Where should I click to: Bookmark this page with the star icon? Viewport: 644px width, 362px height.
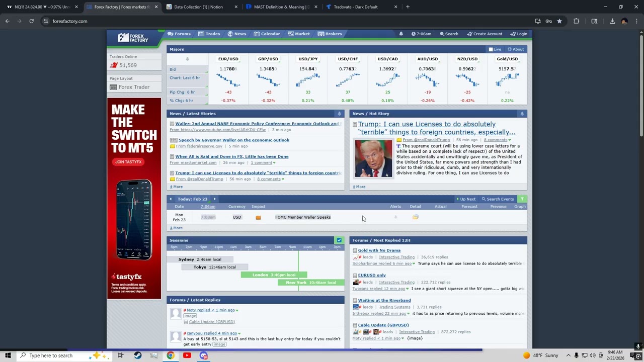point(559,21)
